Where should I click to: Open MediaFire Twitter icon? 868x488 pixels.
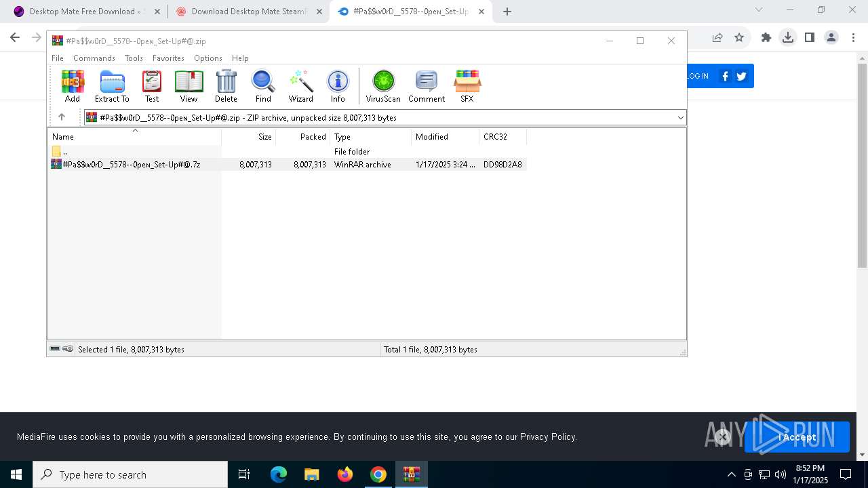point(741,76)
